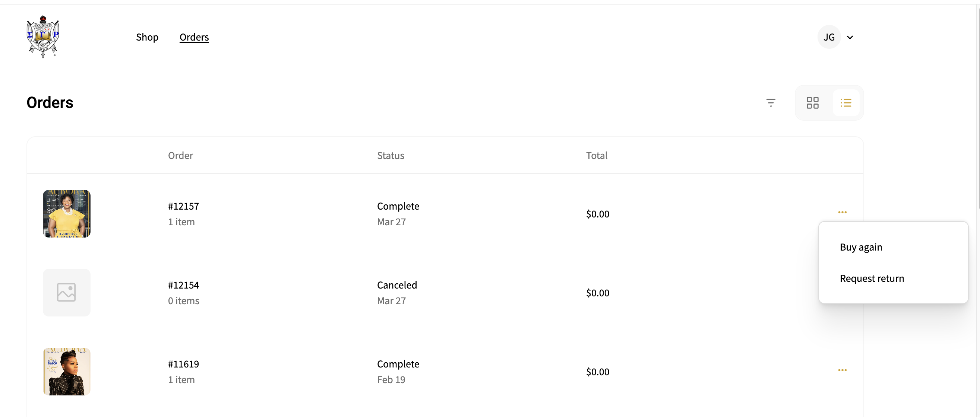Open the orders filter icon

771,103
